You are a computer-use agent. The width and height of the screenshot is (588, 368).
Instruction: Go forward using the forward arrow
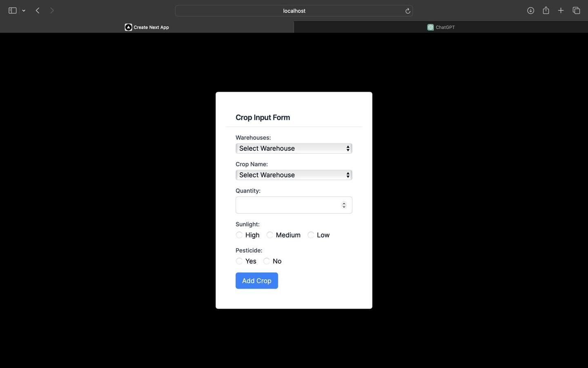tap(52, 11)
